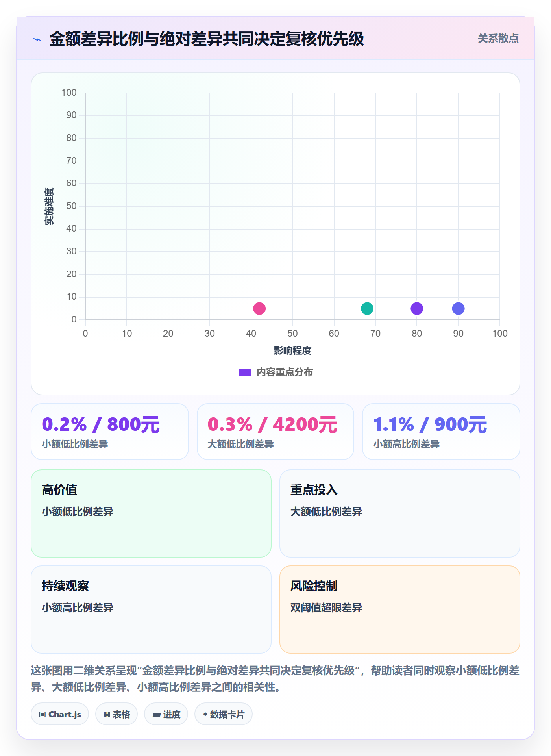Open the 高价值 quadrant card
The height and width of the screenshot is (756, 551).
pyautogui.click(x=151, y=513)
